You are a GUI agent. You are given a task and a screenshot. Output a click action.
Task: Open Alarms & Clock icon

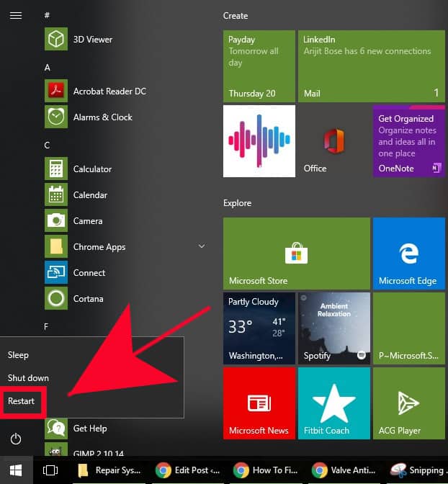coord(56,117)
